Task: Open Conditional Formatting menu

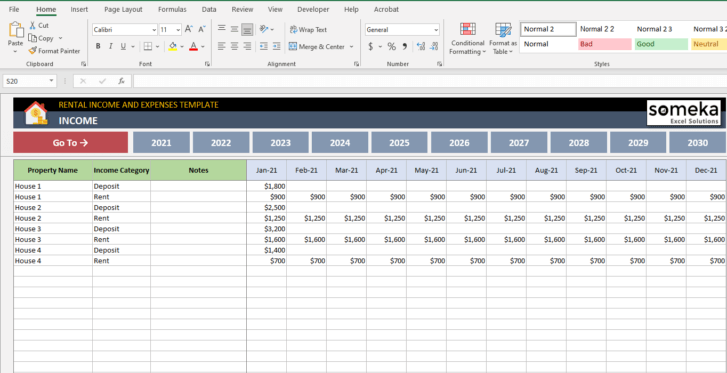Action: point(468,39)
